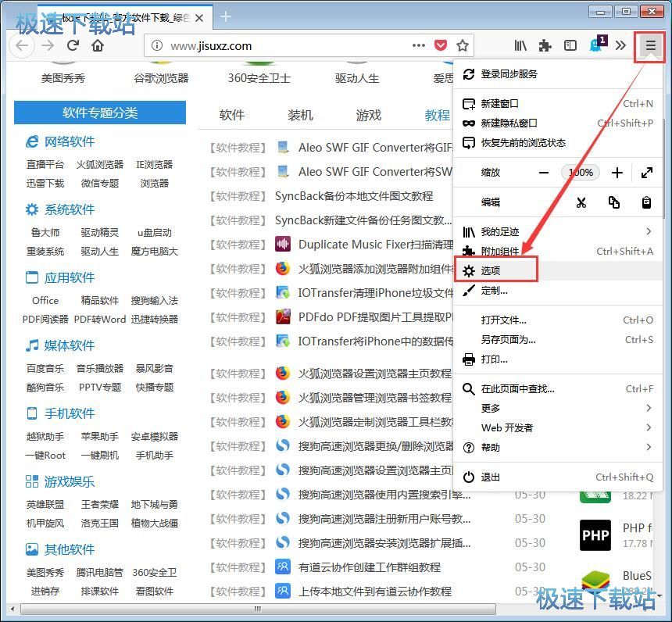Open 媒体软件 category heading
The width and height of the screenshot is (672, 622).
[x=70, y=345]
